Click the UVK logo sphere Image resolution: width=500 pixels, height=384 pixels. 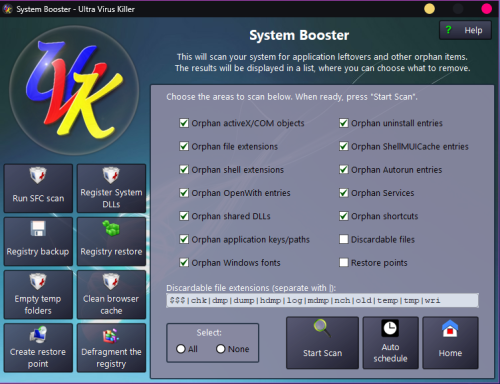pos(74,90)
